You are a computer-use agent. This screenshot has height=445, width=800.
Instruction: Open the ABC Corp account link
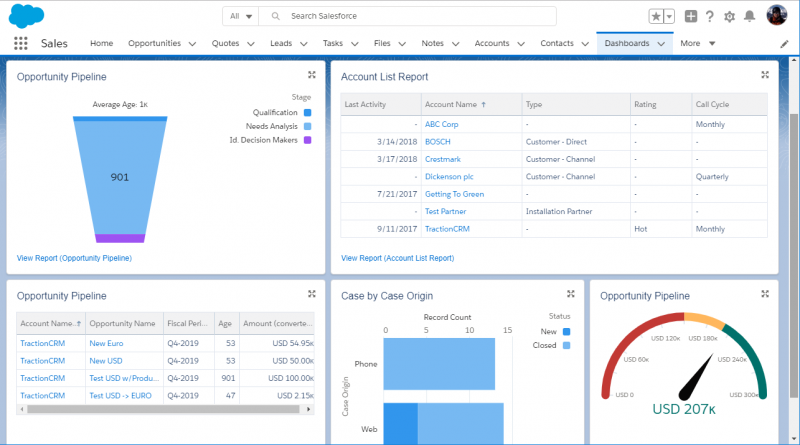(x=441, y=124)
